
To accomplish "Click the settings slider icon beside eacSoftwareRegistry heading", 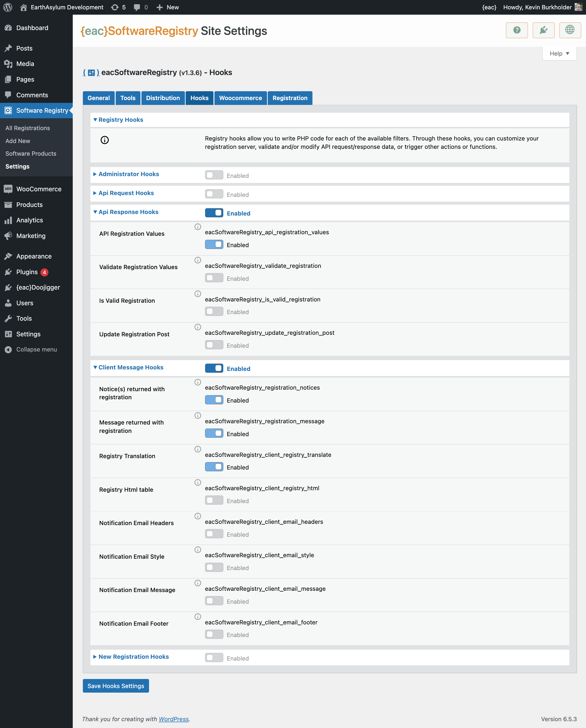I will click(x=91, y=73).
